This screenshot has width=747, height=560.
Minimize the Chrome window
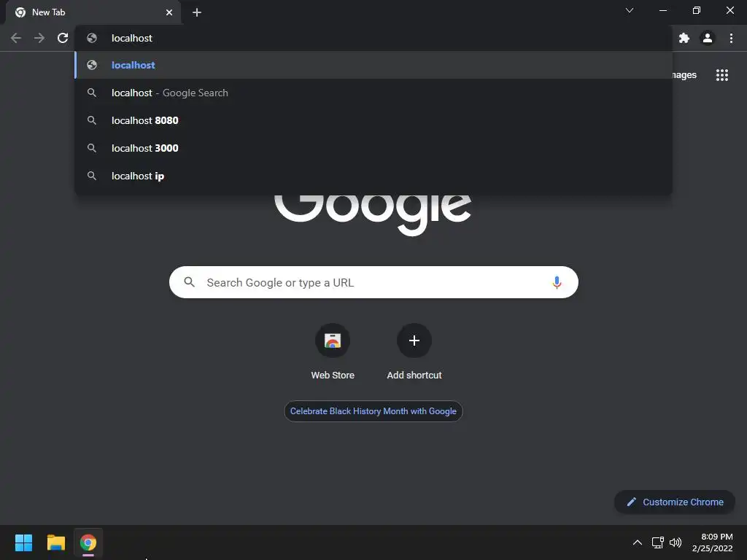pos(662,10)
